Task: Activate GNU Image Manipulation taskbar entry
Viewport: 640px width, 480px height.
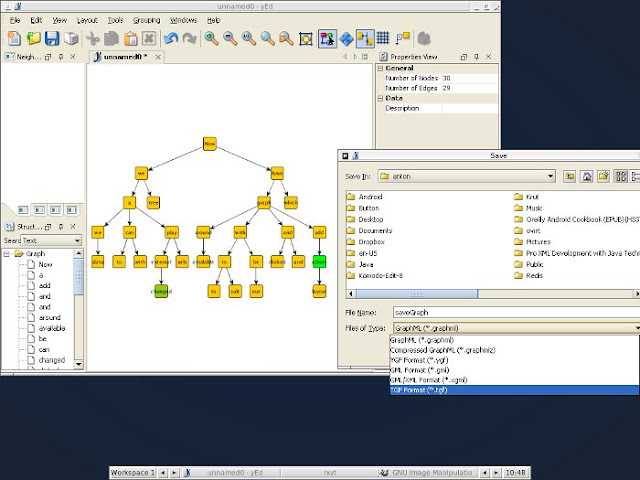Action: [428, 473]
